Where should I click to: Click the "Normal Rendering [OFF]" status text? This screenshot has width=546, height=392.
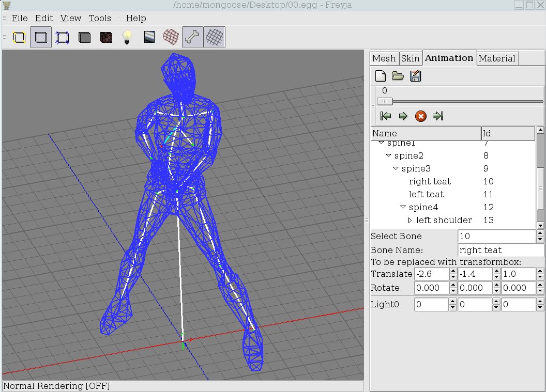[x=56, y=386]
